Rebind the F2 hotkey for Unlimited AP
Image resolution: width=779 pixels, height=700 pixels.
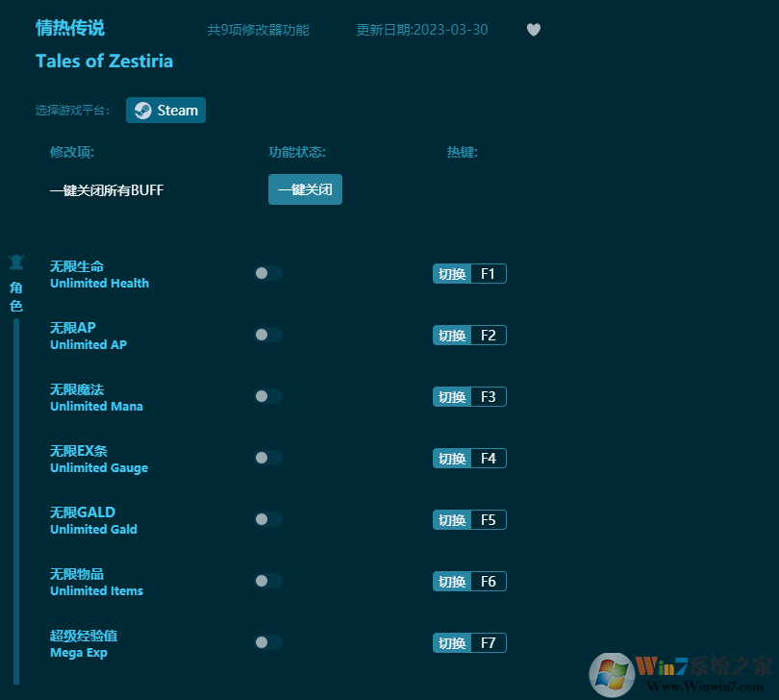pos(469,335)
